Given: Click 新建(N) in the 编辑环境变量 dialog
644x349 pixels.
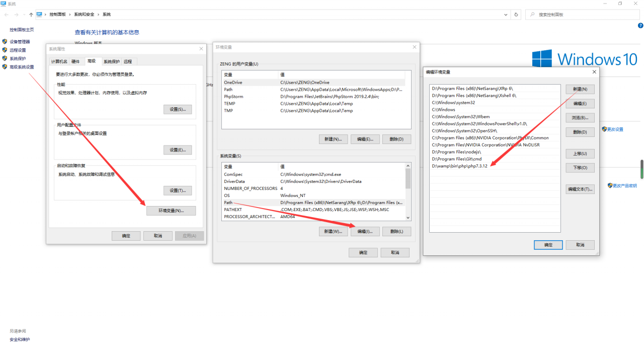Looking at the screenshot, I should (x=580, y=89).
